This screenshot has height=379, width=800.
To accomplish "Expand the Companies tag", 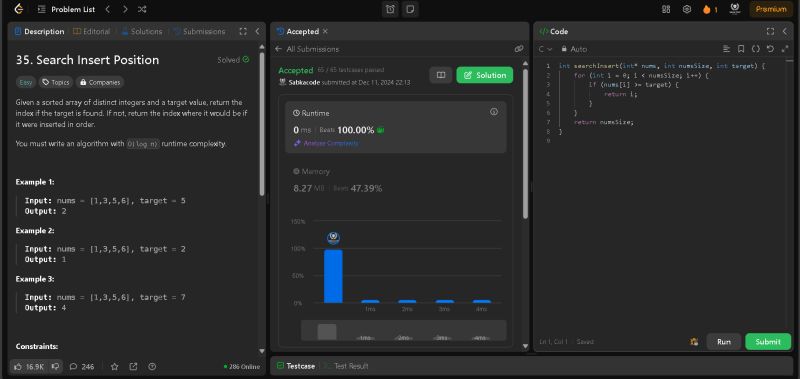I will coord(100,82).
